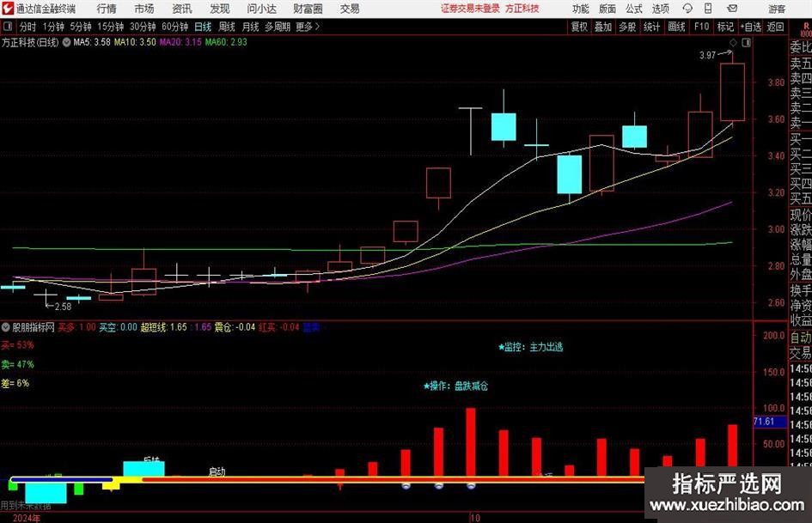812x523 pixels.
Task: Open the 资讯 menu
Action: click(182, 9)
